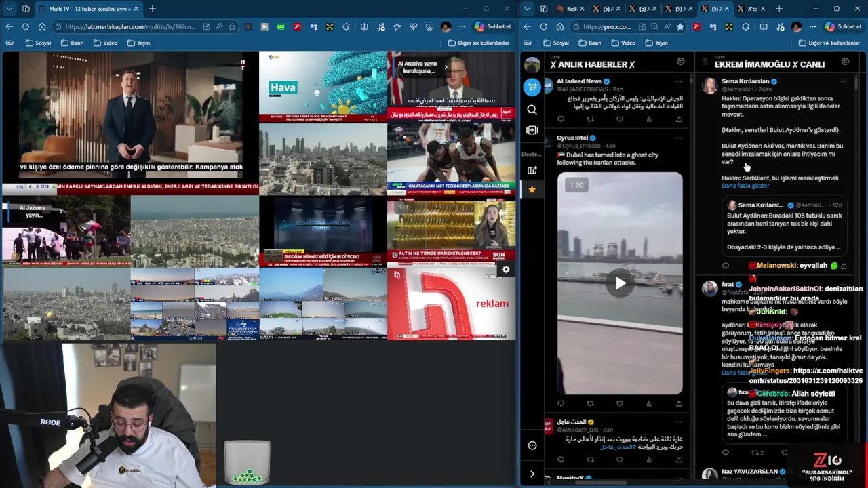Compose a new post in X Pro sidebar
This screenshot has height=488, width=868.
[532, 87]
